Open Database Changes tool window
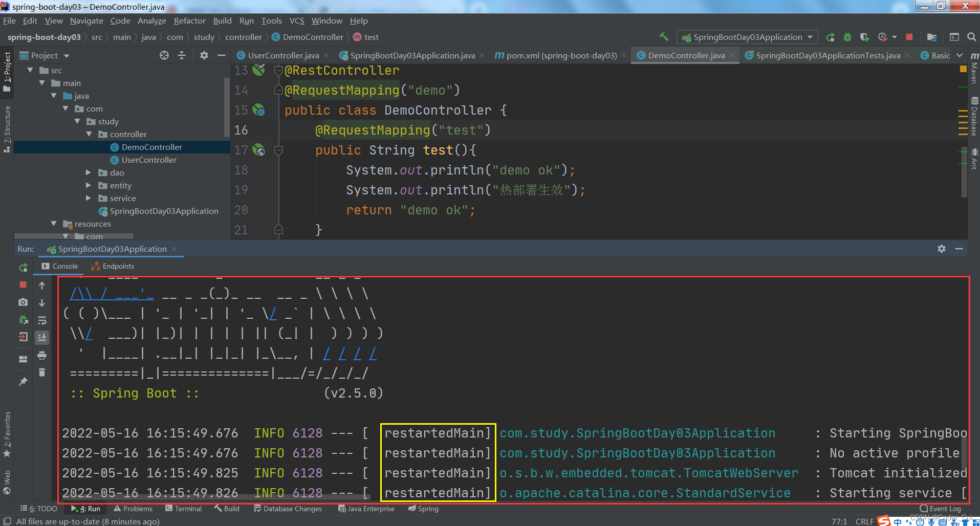This screenshot has height=526, width=980. [x=288, y=509]
